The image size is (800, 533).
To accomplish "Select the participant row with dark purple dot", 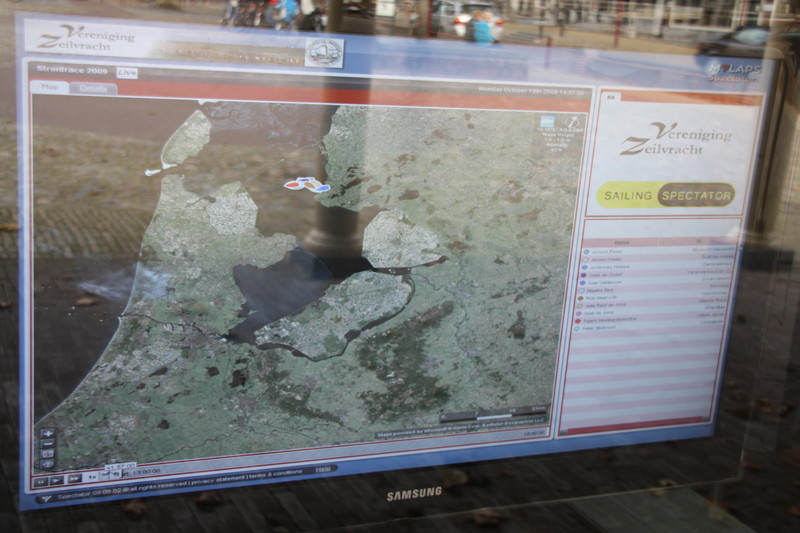I will point(656,275).
